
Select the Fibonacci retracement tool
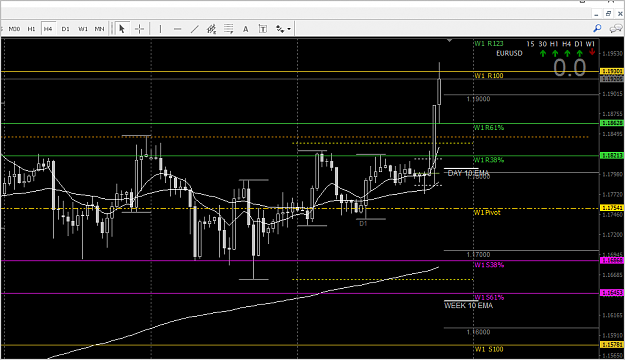(x=228, y=29)
